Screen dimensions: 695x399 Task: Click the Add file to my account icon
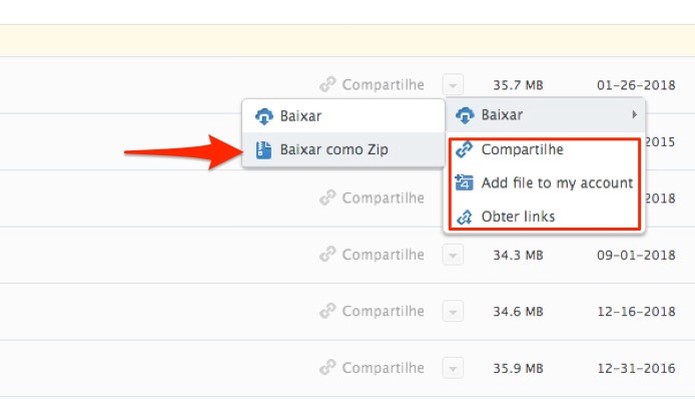click(464, 183)
